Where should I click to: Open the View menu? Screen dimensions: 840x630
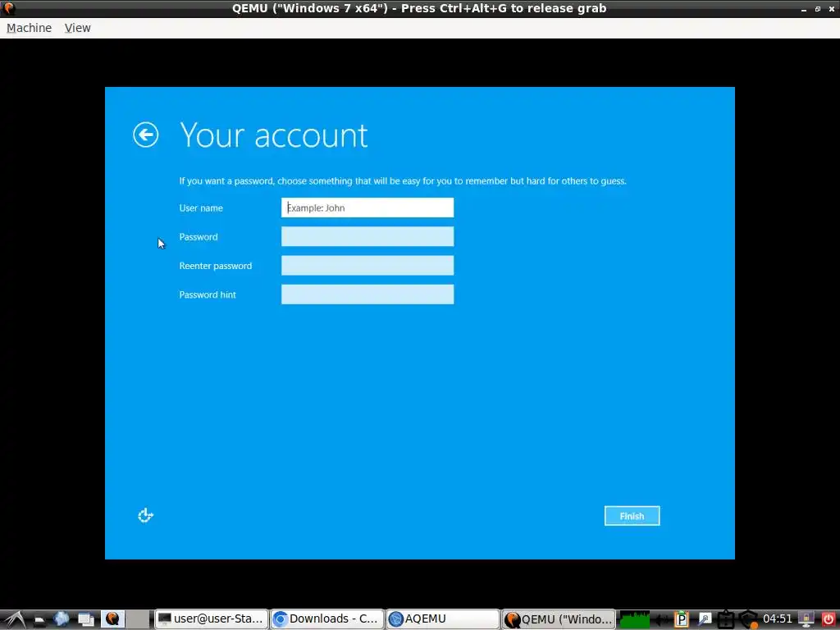coord(78,28)
